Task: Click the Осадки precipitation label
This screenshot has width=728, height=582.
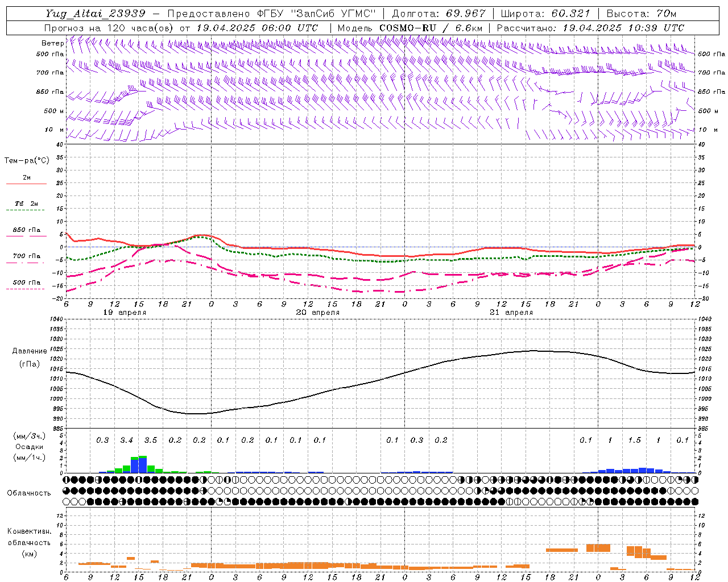Action: 30,447
